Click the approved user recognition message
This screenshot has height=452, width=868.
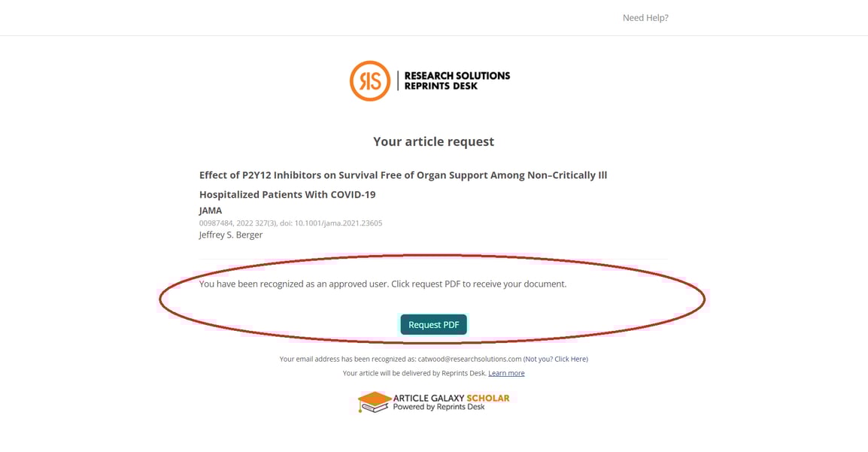pyautogui.click(x=383, y=284)
